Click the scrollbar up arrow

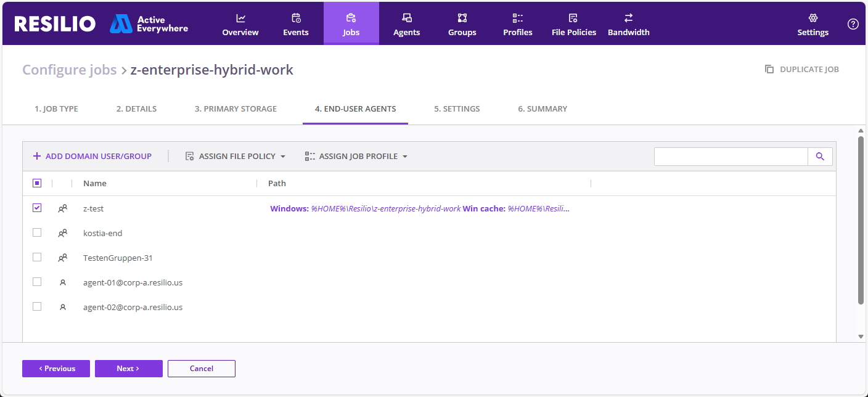[861, 131]
